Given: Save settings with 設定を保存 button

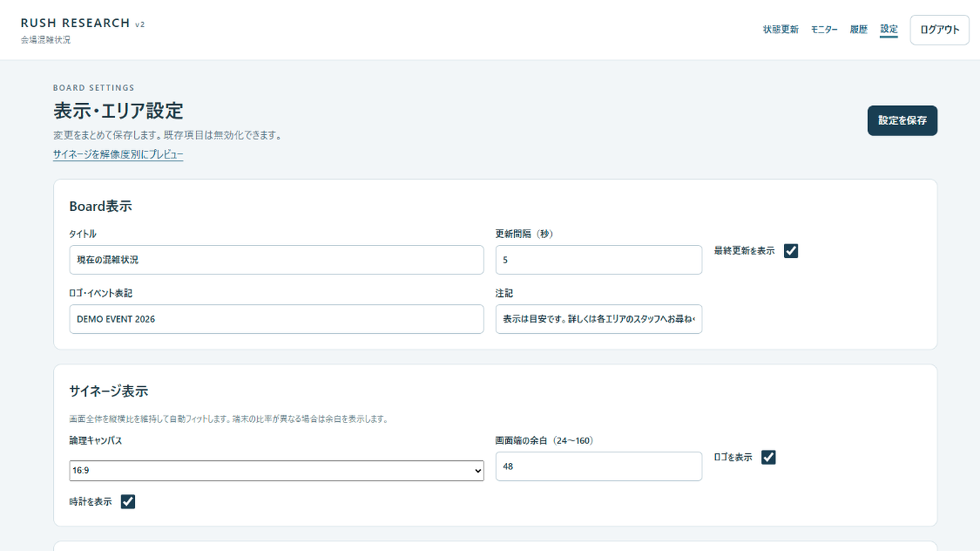Looking at the screenshot, I should point(902,121).
